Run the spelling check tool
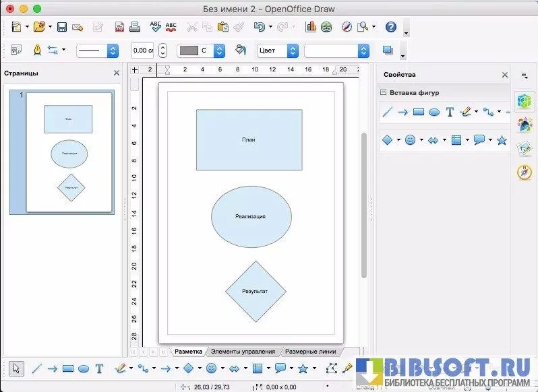The width and height of the screenshot is (538, 392). coord(155,27)
